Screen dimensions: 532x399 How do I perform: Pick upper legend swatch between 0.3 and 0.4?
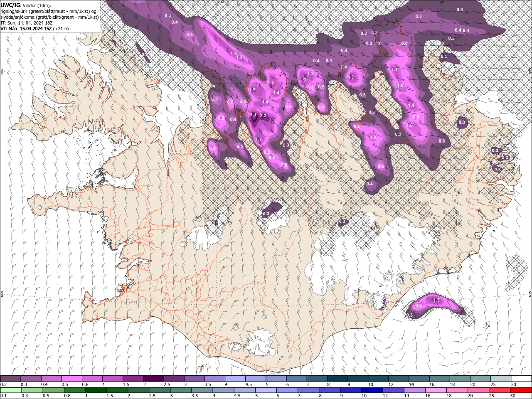31,378
